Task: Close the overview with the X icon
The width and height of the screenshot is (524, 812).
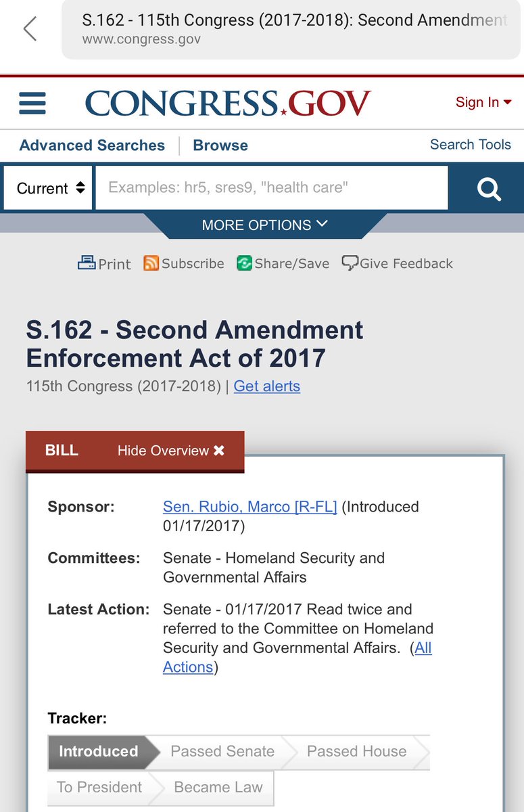Action: coord(219,451)
